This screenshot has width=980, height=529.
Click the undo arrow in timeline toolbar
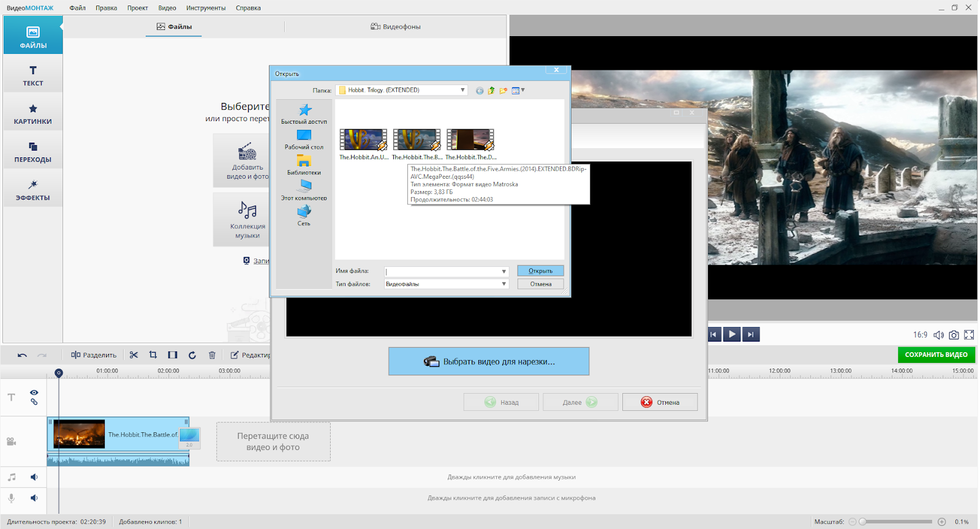(x=22, y=355)
